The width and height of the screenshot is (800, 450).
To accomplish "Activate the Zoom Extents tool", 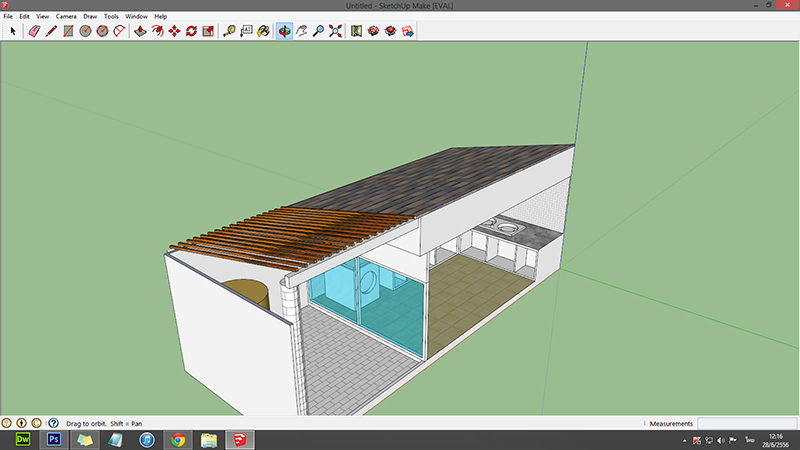I will coord(336,31).
